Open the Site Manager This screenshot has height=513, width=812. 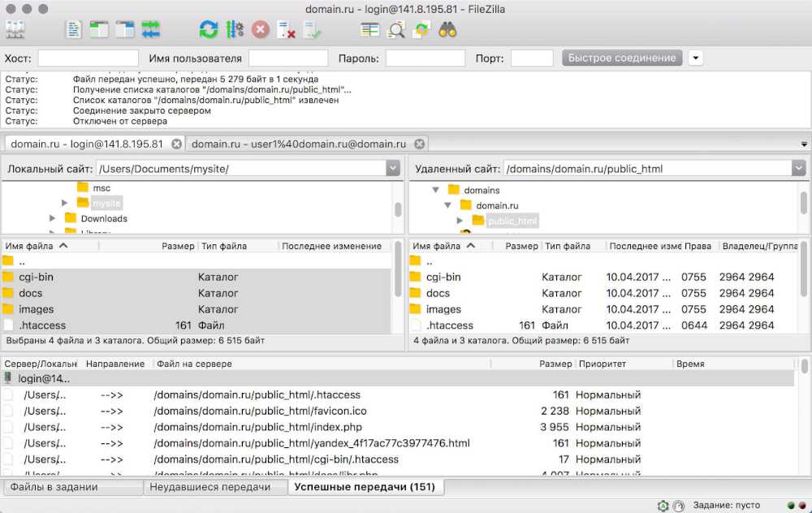coord(15,30)
